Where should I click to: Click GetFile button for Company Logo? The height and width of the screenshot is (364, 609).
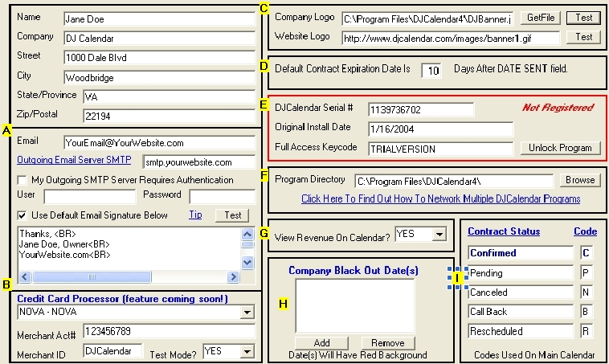click(x=541, y=18)
